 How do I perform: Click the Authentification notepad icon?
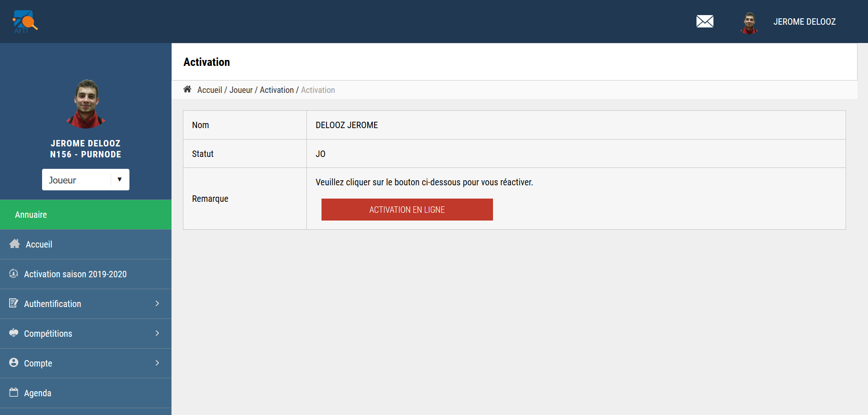pyautogui.click(x=14, y=303)
